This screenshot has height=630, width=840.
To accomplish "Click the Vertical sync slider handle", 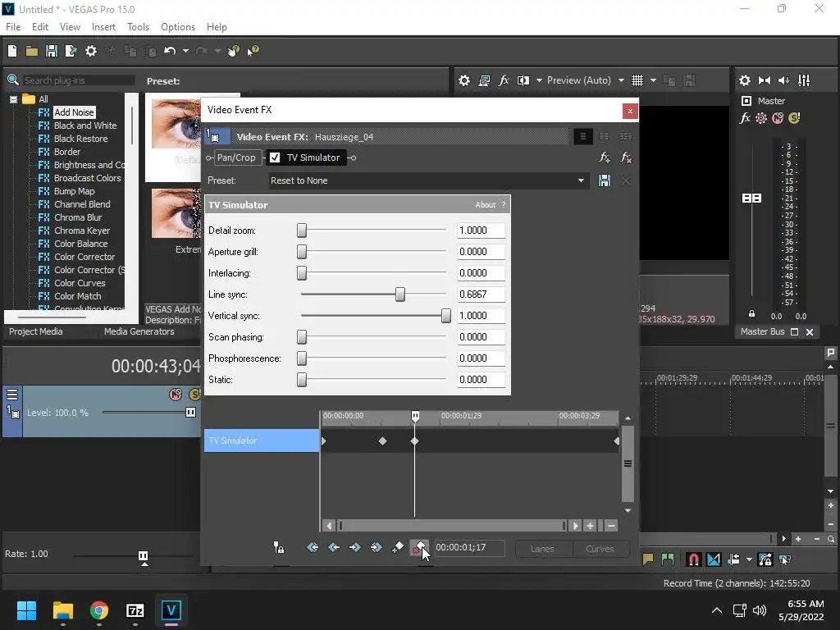I will [445, 316].
